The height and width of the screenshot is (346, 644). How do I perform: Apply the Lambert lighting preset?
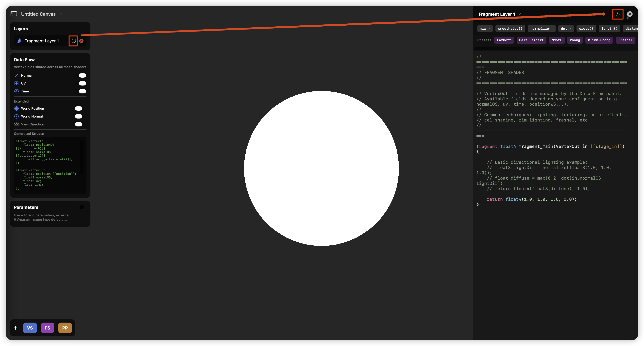(504, 40)
